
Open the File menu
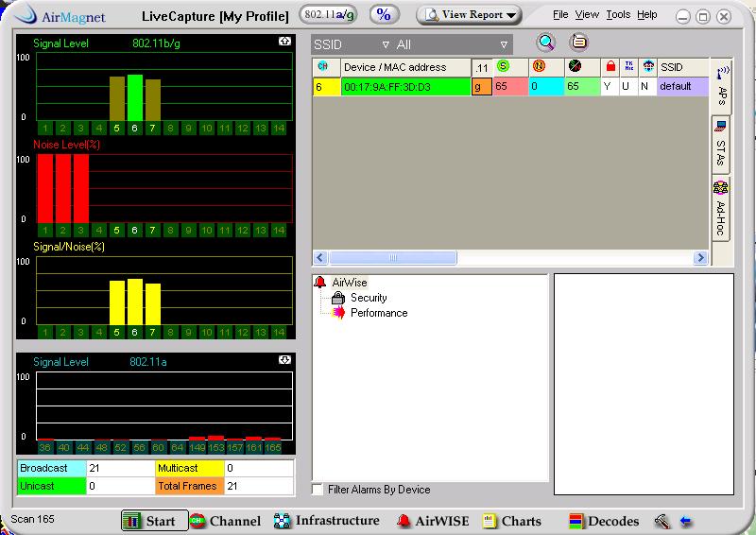560,15
